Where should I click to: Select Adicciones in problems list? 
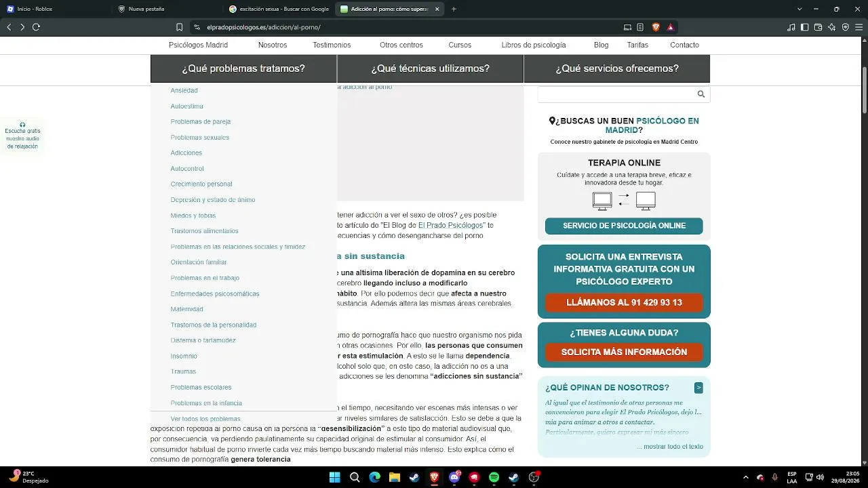coord(186,153)
